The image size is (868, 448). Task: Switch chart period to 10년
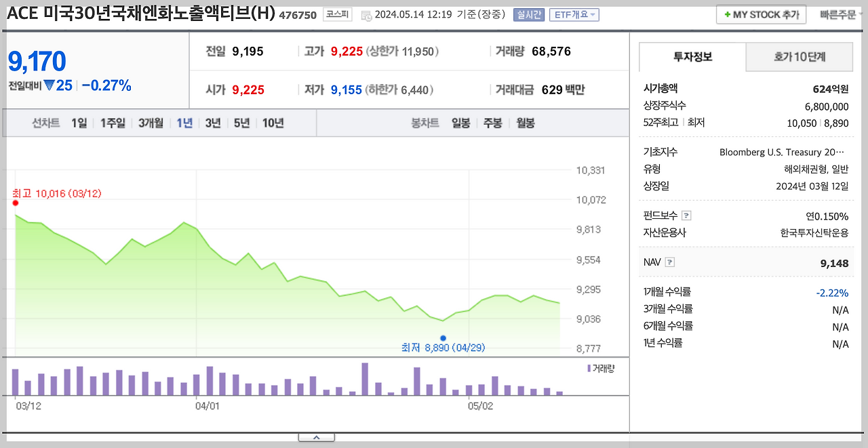tap(273, 123)
